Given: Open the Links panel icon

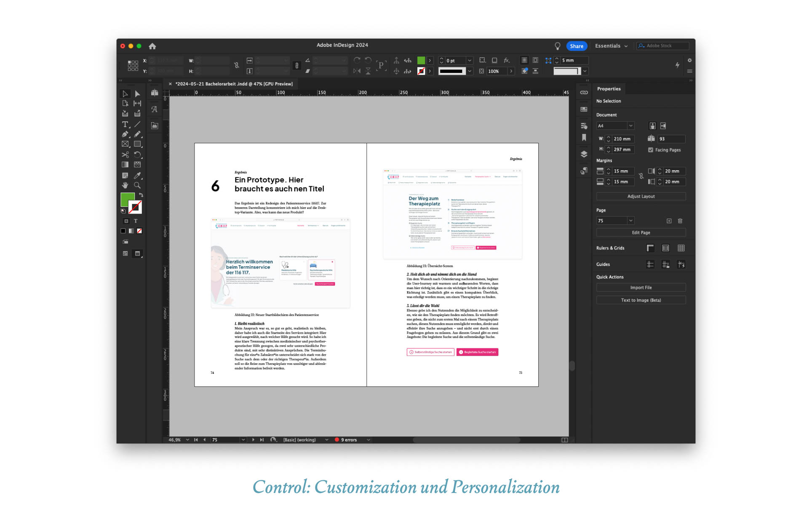Looking at the screenshot, I should (584, 93).
